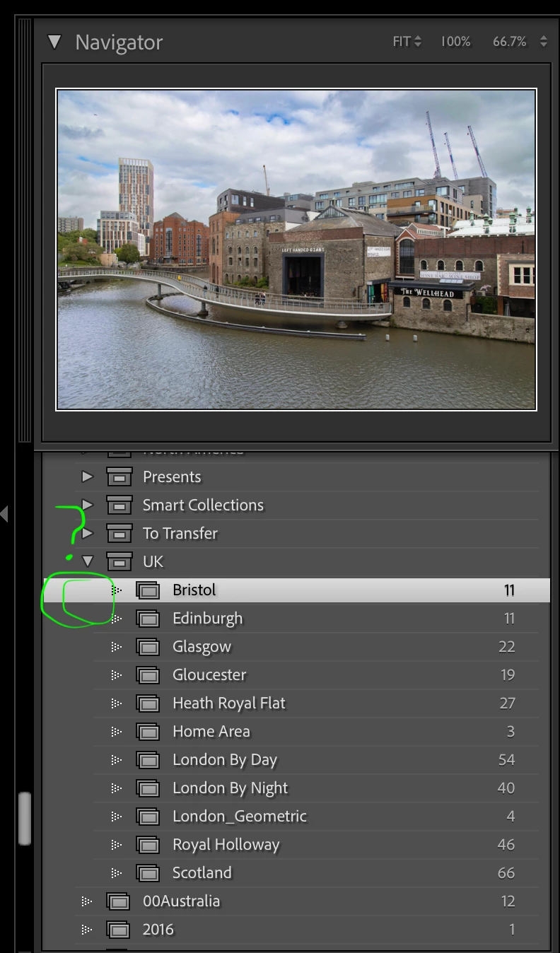This screenshot has height=953, width=560.
Task: Set Navigator zoom to 66.7%
Action: point(510,42)
